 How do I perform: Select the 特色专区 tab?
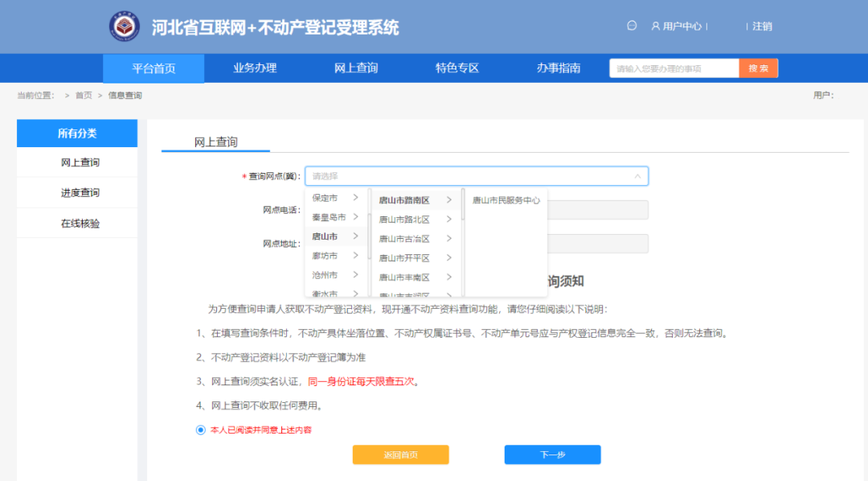coord(457,68)
